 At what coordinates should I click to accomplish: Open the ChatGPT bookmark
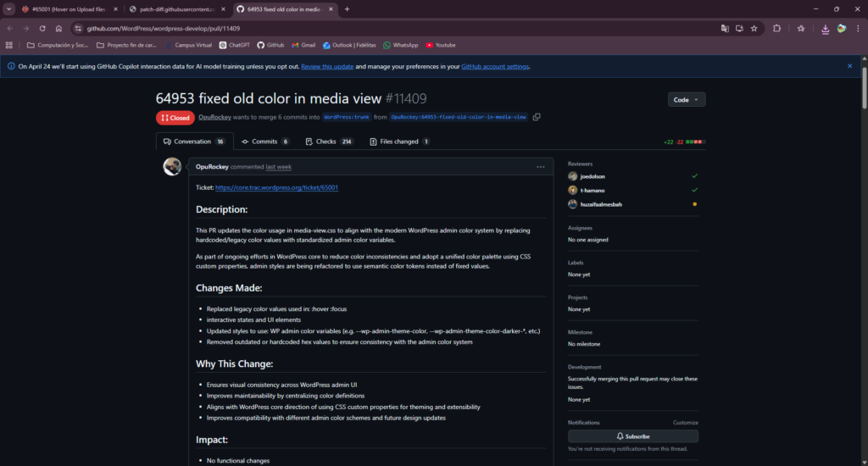[235, 46]
